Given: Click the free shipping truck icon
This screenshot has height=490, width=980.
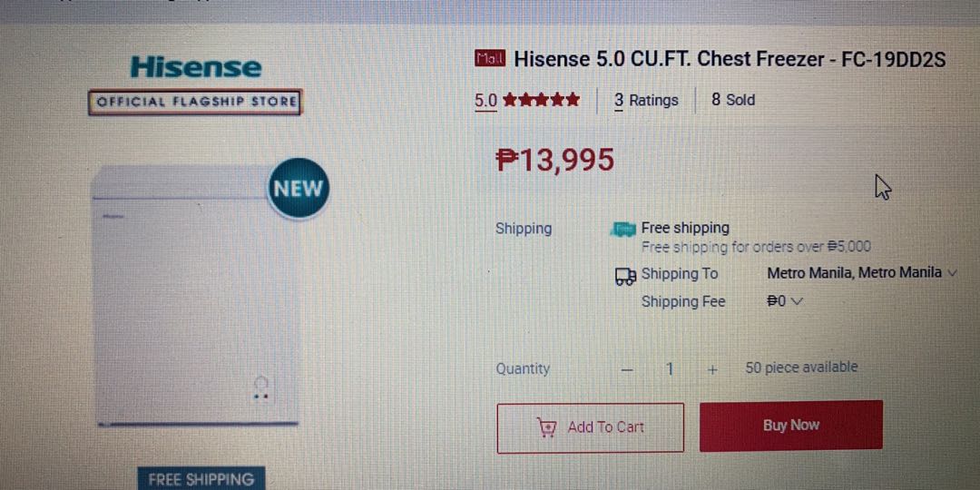Looking at the screenshot, I should [x=622, y=230].
